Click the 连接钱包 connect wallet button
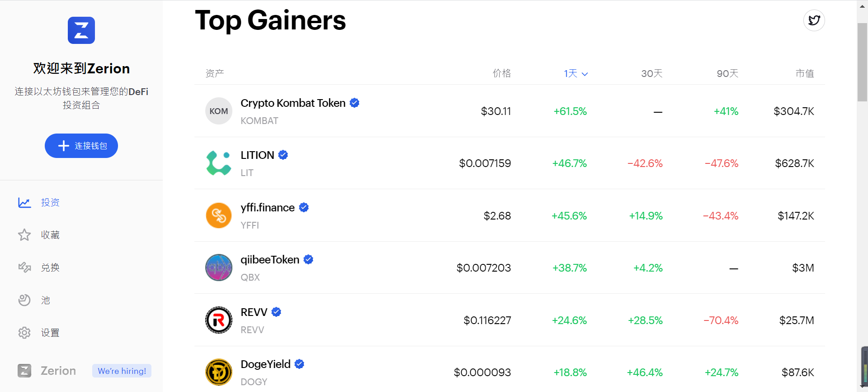 pos(81,146)
